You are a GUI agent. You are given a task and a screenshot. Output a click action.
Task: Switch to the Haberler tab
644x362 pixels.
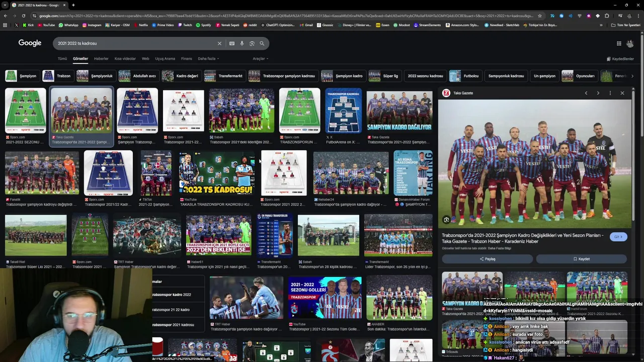[x=101, y=59]
